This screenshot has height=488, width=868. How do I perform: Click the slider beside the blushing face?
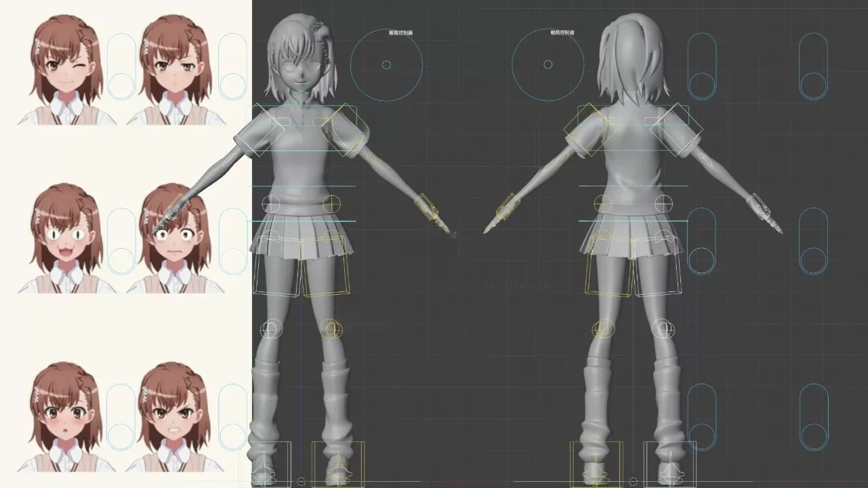click(121, 418)
